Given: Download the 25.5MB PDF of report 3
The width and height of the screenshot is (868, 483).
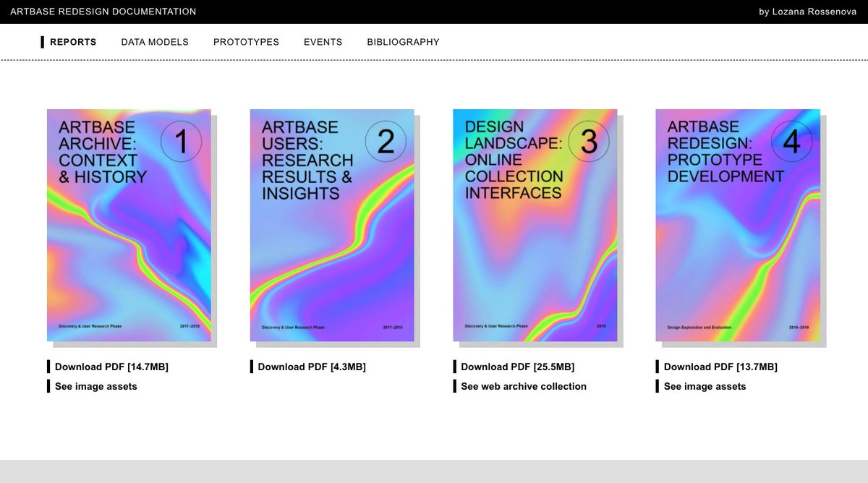Looking at the screenshot, I should (x=518, y=367).
